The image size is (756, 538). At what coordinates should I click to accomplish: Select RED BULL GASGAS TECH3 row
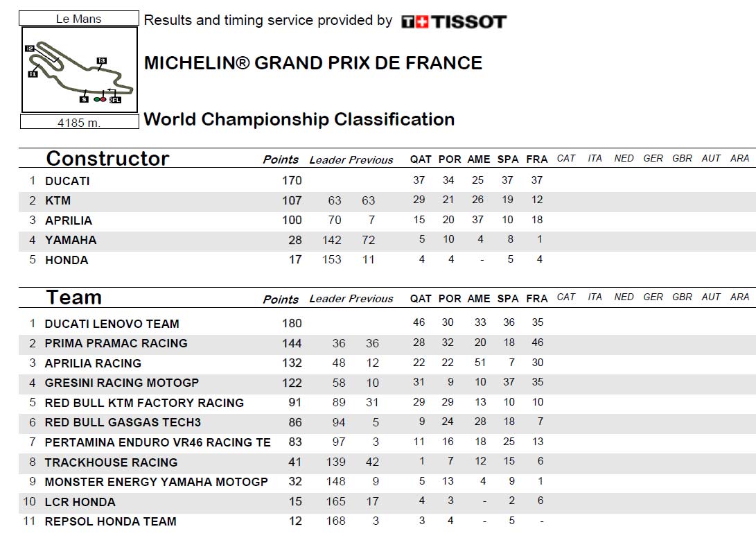pyautogui.click(x=387, y=422)
